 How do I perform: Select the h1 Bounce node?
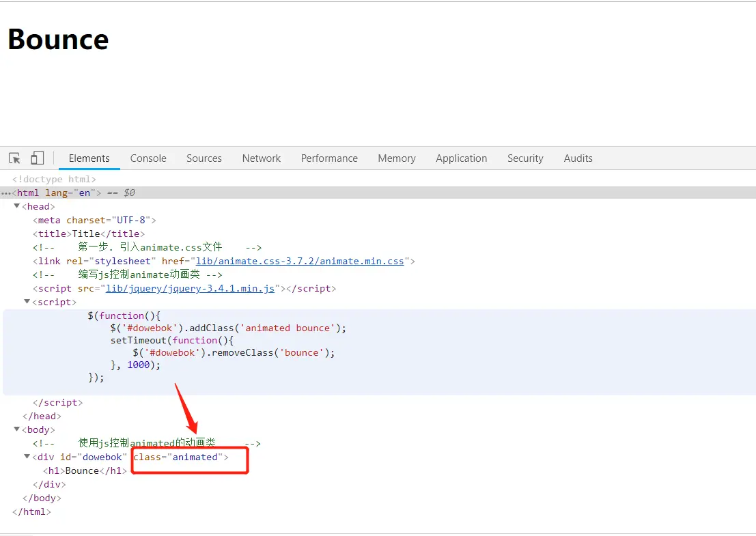tap(85, 471)
